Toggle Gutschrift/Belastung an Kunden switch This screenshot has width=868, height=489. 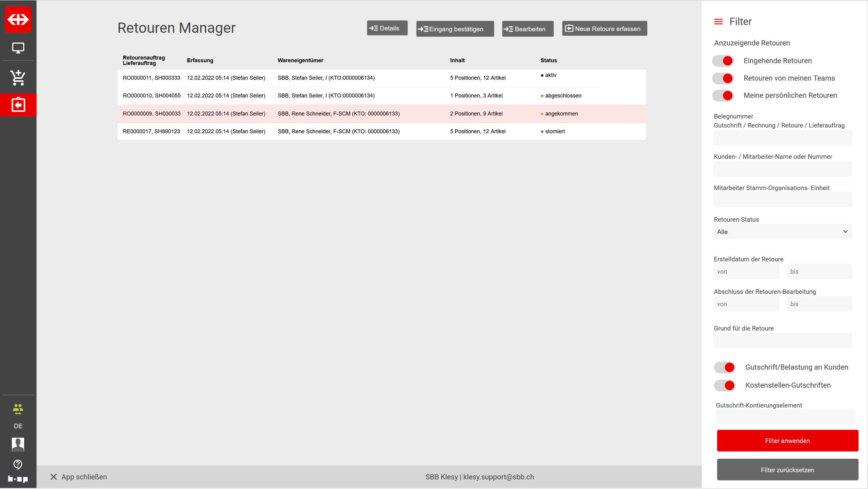click(725, 368)
